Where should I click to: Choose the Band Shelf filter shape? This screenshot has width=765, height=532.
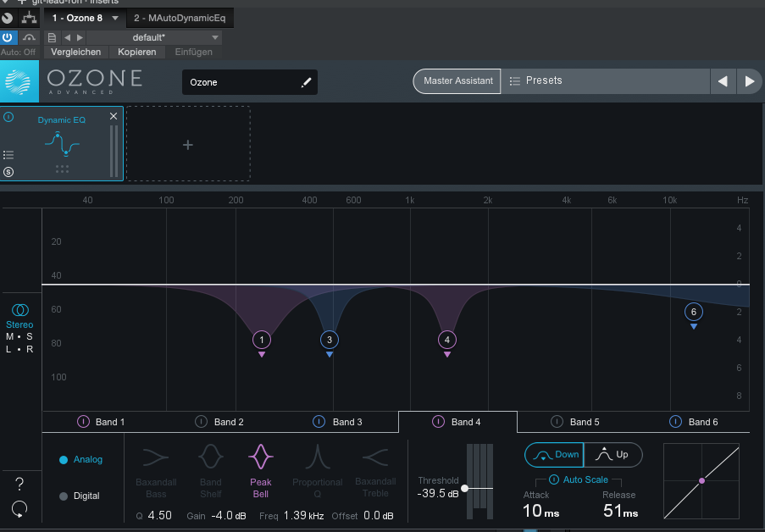pos(211,472)
